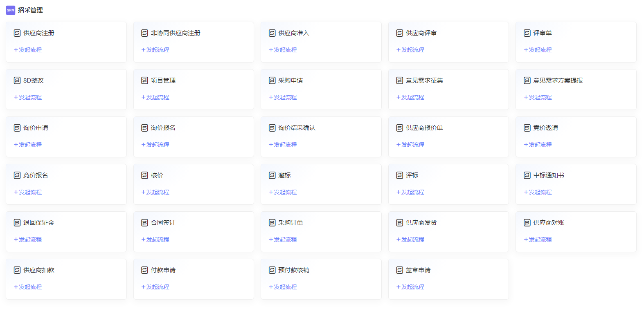Screen dimensions: 644x309
Task: Select the 退回保证金 card title
Action: tap(38, 223)
